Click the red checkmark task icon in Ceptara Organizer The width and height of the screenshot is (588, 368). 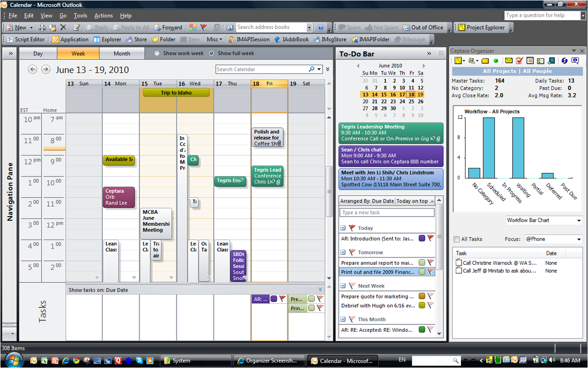(x=519, y=61)
